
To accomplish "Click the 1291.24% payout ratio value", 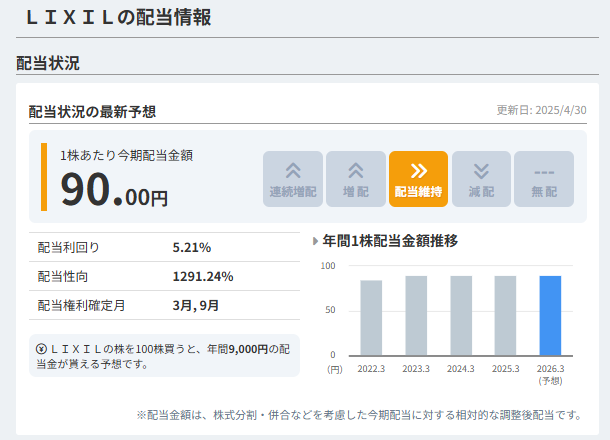I will 203,277.
